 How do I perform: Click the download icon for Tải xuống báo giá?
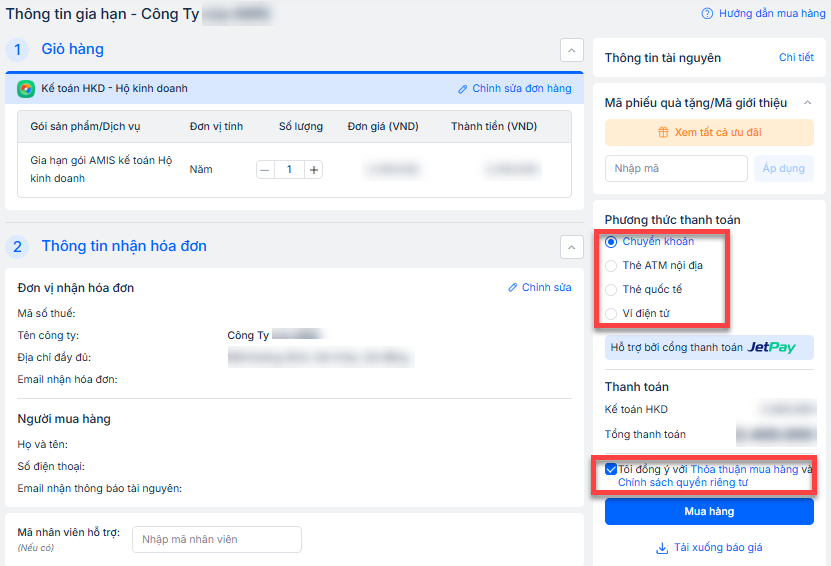coord(661,548)
